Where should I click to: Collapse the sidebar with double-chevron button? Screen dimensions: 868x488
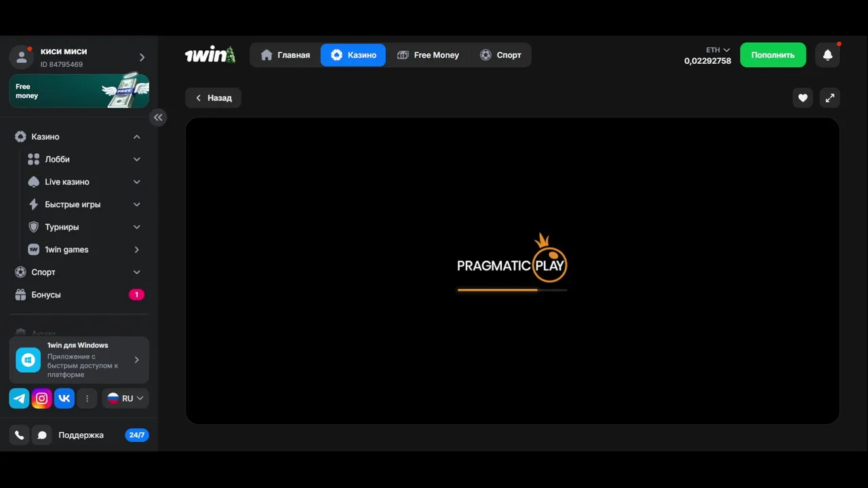point(158,117)
